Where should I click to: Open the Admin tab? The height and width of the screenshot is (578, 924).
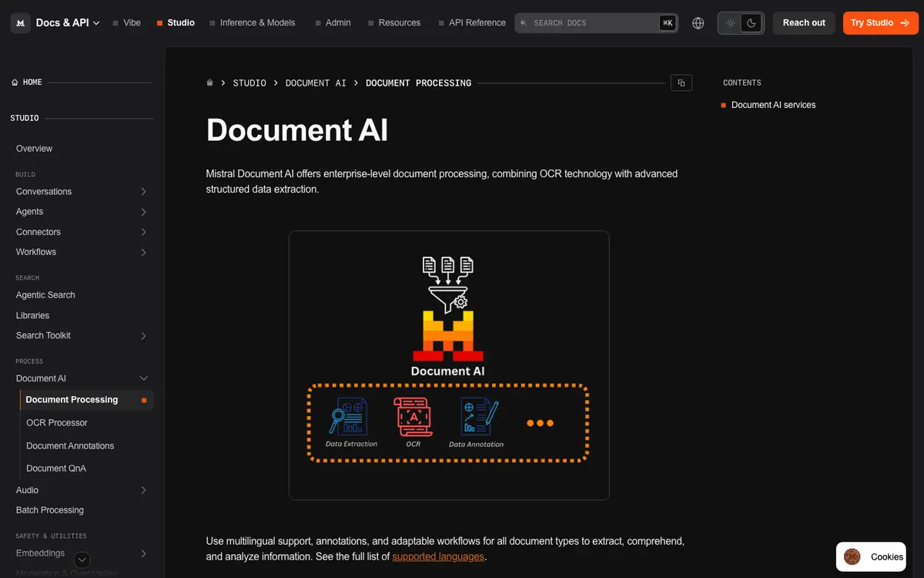pyautogui.click(x=333, y=23)
